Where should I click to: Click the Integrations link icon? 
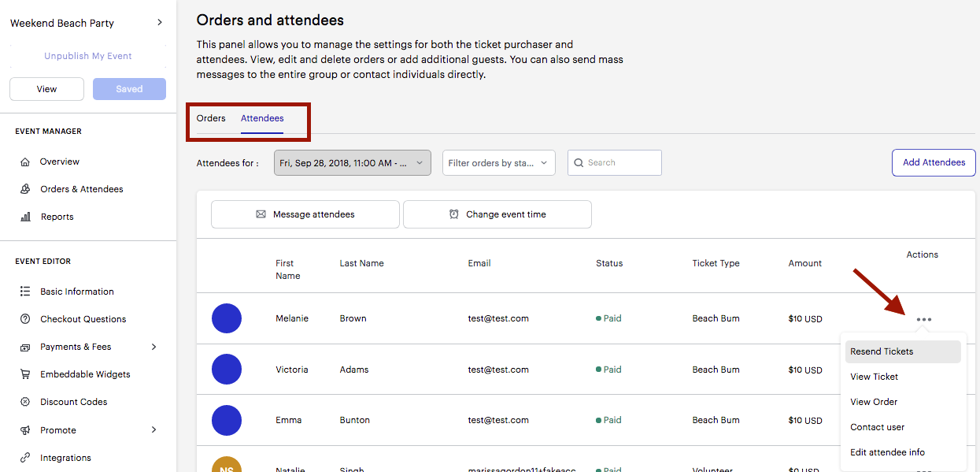coord(25,458)
